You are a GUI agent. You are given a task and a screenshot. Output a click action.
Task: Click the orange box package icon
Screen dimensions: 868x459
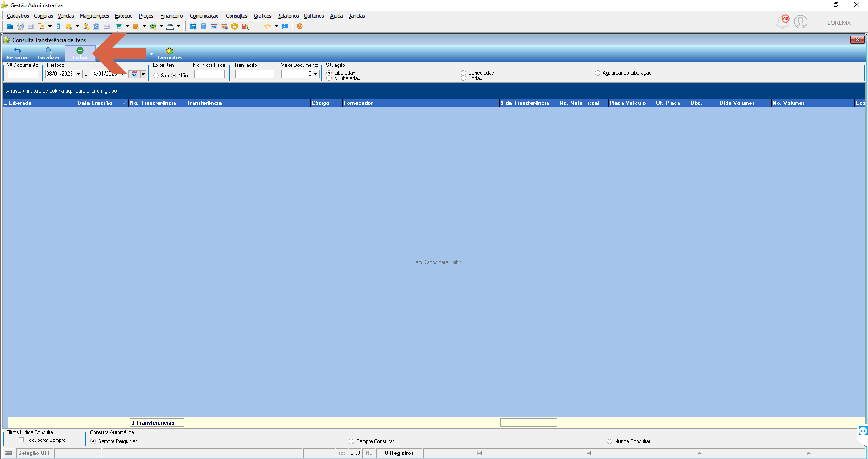(x=136, y=26)
